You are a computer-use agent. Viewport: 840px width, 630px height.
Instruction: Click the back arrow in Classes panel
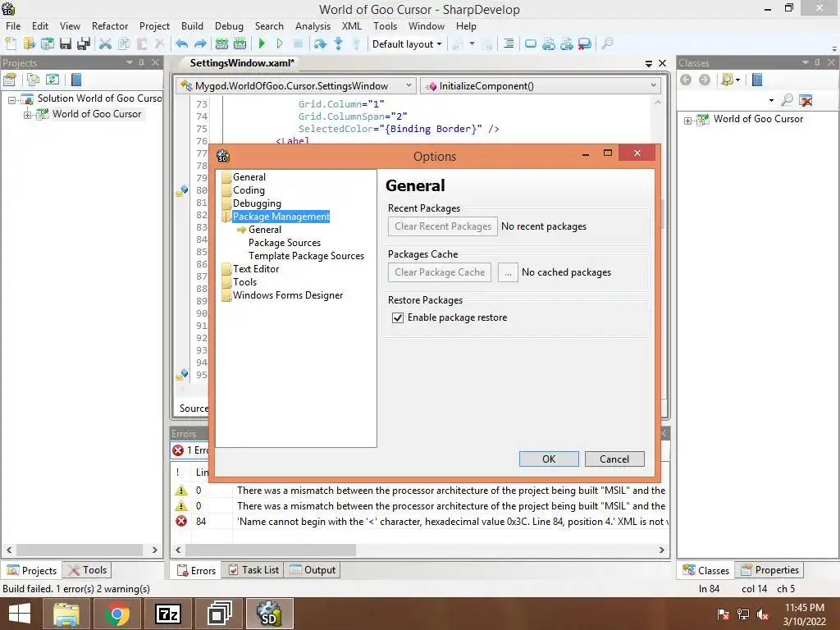(686, 80)
